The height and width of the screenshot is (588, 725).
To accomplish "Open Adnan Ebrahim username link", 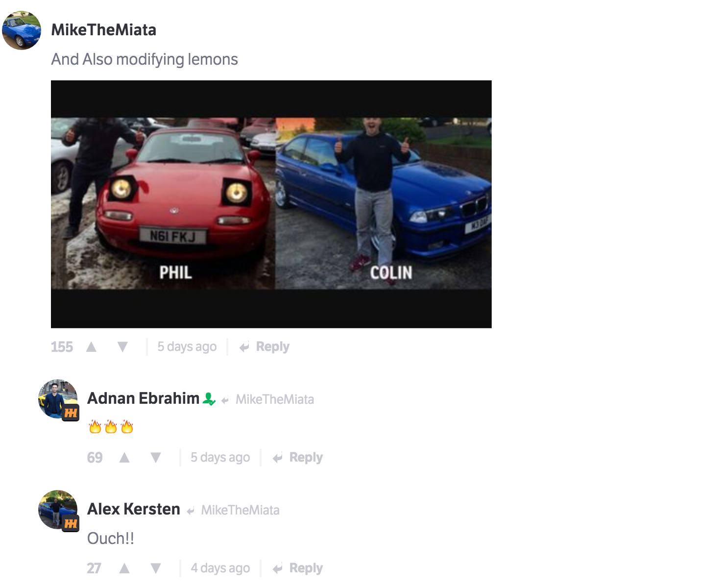I will [144, 398].
